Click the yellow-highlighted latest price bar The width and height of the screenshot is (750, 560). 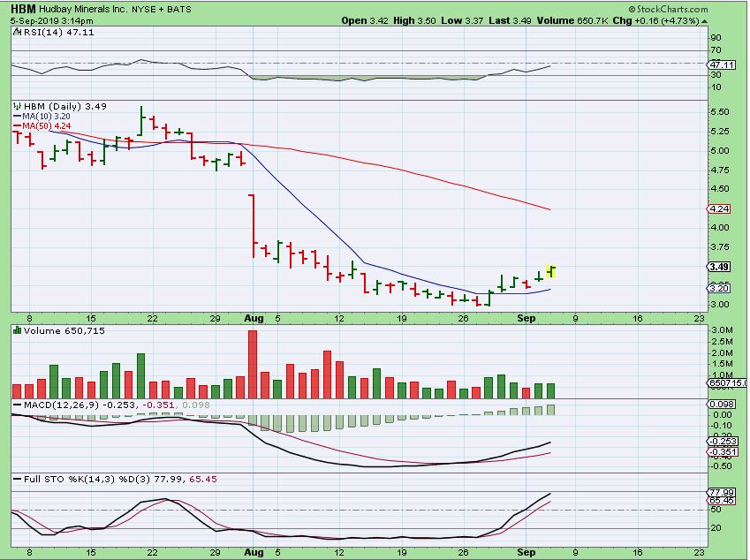click(x=551, y=271)
